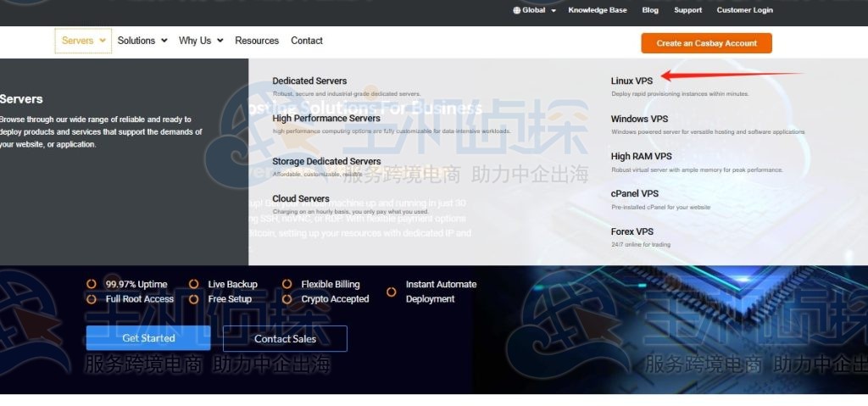Click the '99.97% Uptime' text

click(136, 285)
